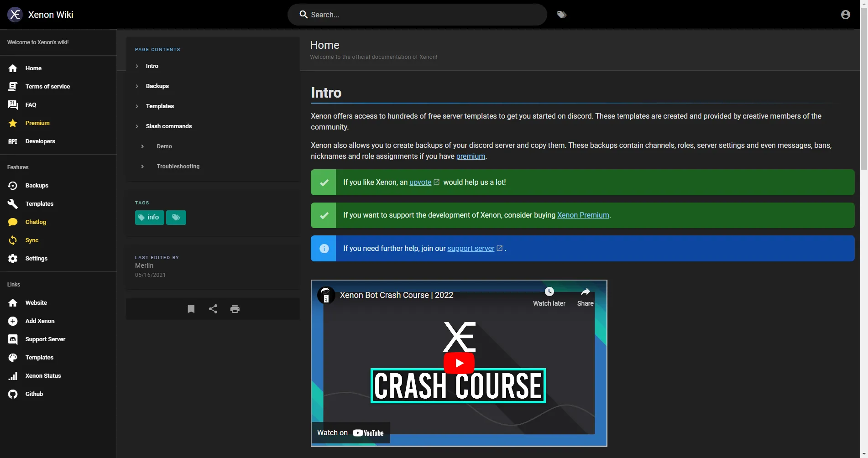Expand the Backups chevron in page contents

coord(137,86)
